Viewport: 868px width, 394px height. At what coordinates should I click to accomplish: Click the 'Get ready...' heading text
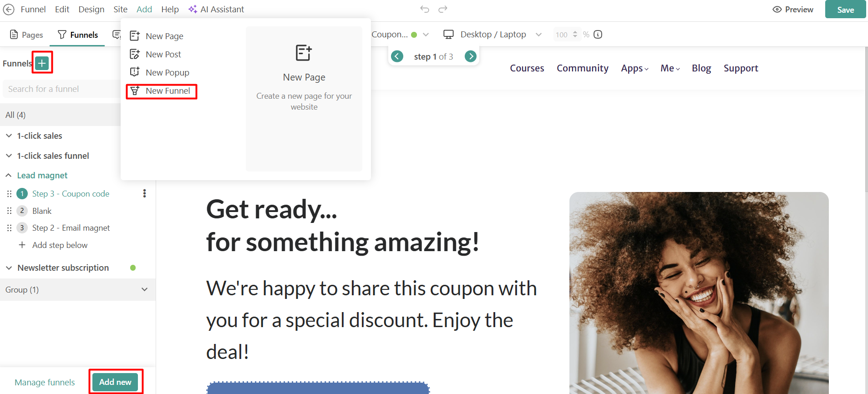click(272, 209)
